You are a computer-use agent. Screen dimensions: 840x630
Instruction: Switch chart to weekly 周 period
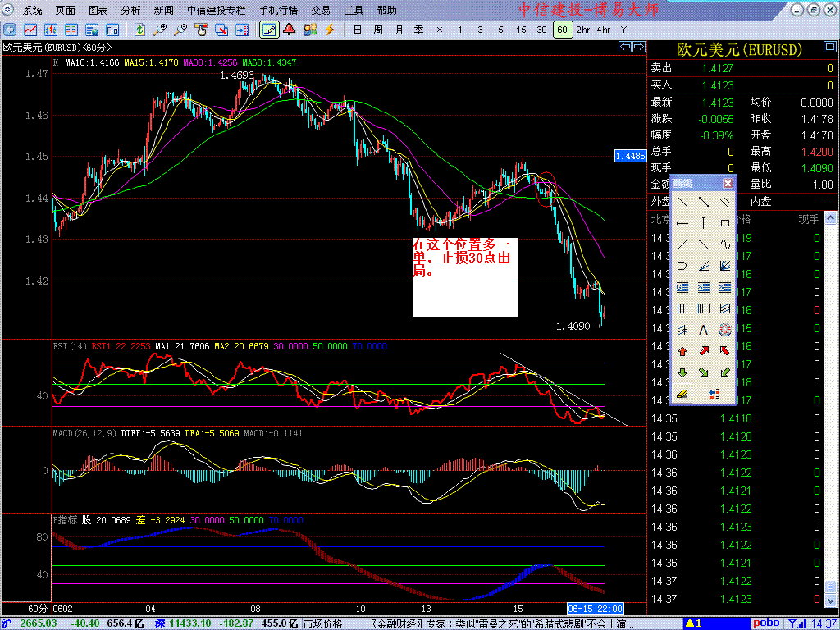tap(378, 30)
